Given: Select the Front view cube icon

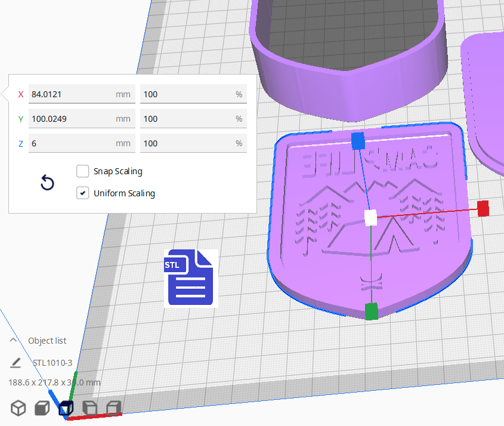Looking at the screenshot, I should pyautogui.click(x=42, y=408).
